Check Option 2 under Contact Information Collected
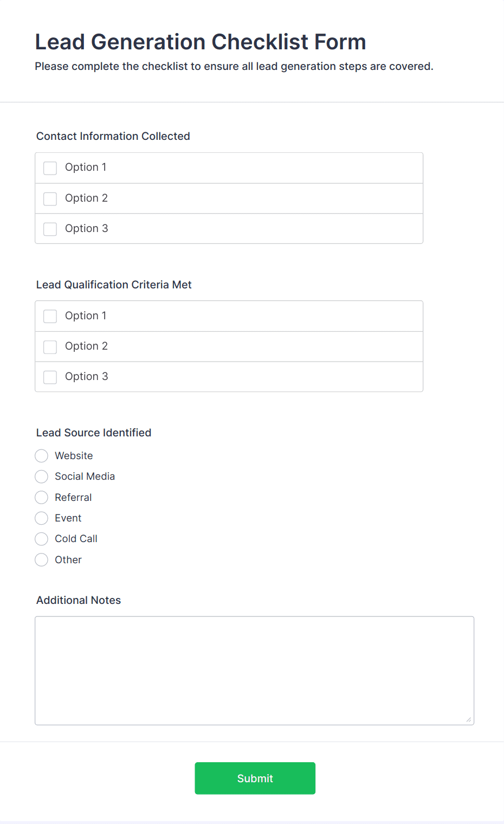Image resolution: width=504 pixels, height=824 pixels. 50,199
